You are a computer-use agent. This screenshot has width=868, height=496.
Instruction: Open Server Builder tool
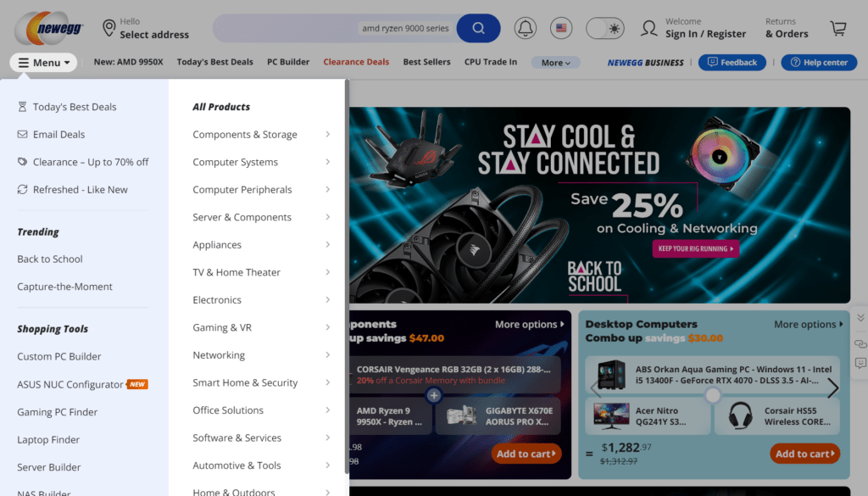[x=48, y=467]
